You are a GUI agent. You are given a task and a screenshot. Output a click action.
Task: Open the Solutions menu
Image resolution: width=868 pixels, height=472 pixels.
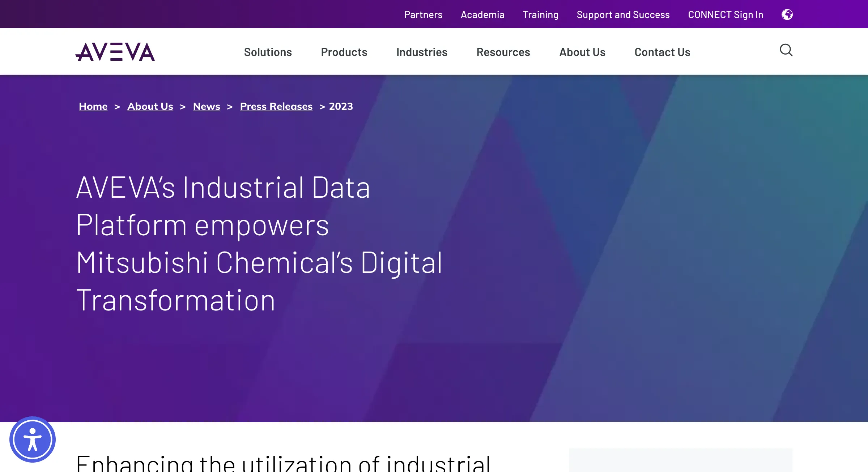[x=268, y=52]
